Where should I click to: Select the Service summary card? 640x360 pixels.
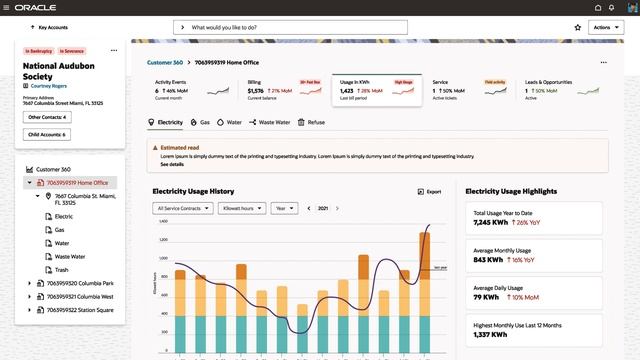(469, 90)
